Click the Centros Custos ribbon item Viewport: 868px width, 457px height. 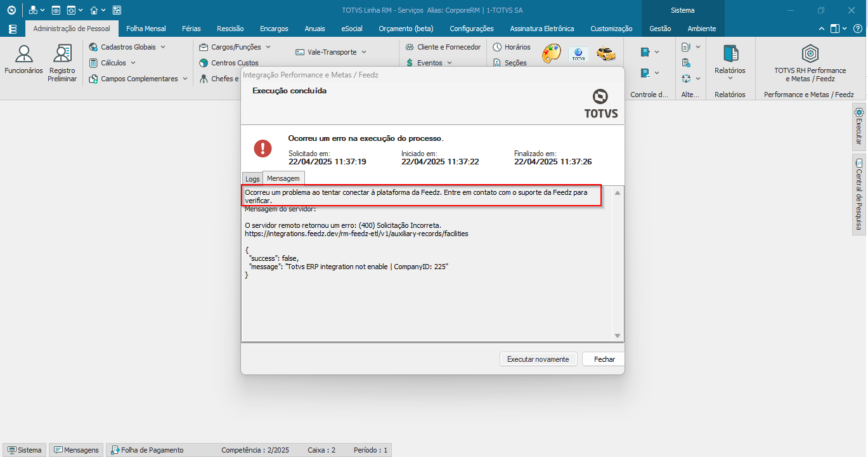pyautogui.click(x=229, y=63)
